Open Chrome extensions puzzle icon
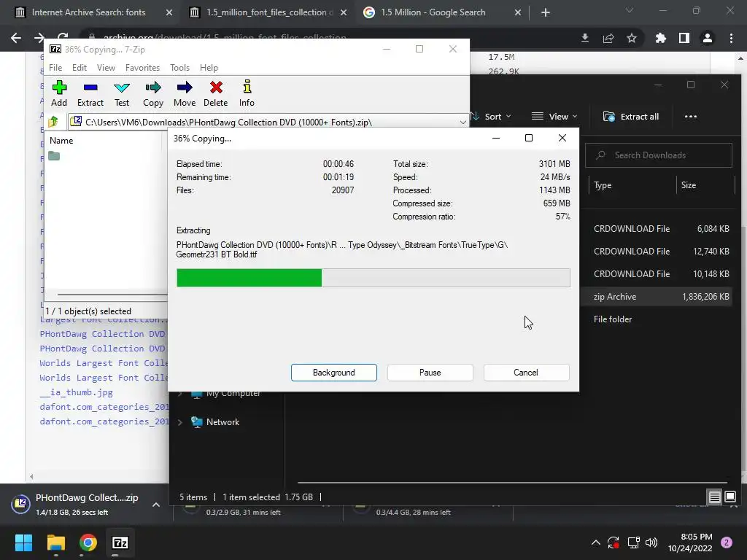 coord(660,38)
